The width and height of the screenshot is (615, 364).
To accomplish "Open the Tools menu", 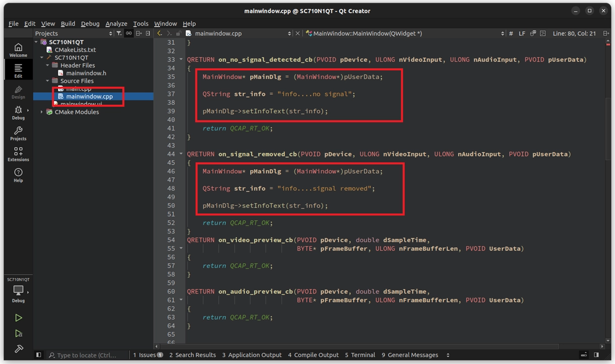I will point(141,23).
